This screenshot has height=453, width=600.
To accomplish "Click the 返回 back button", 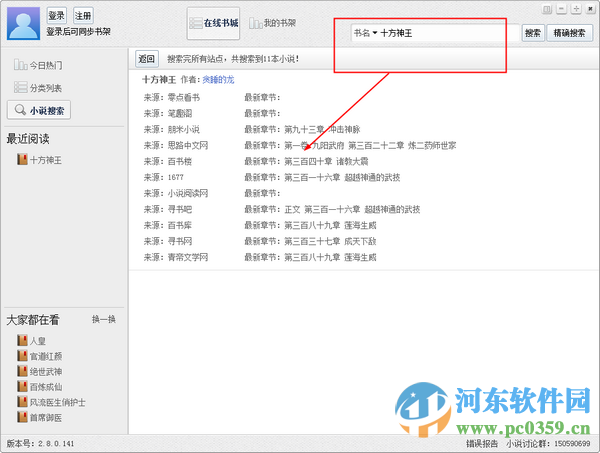I will [147, 59].
